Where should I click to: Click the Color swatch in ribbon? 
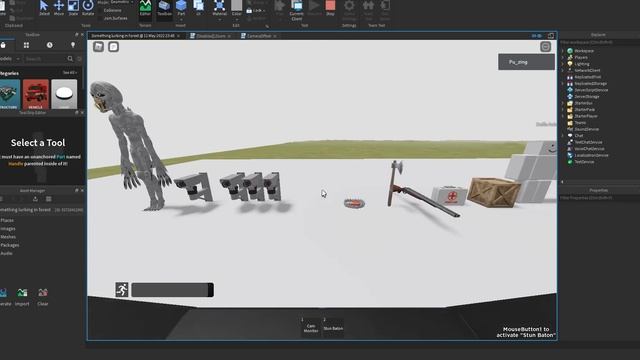[x=237, y=6]
